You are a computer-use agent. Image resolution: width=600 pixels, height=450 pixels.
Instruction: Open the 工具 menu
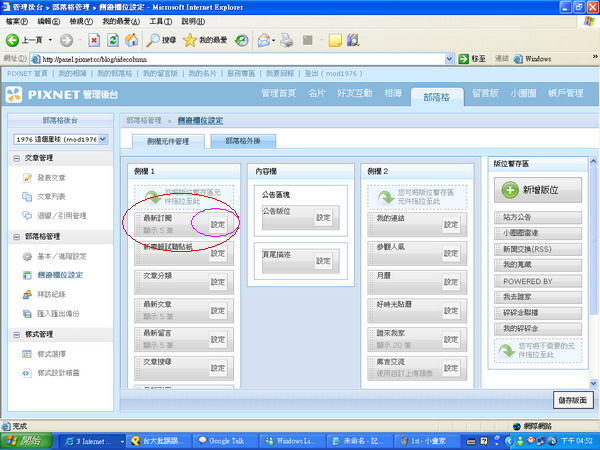pyautogui.click(x=160, y=21)
